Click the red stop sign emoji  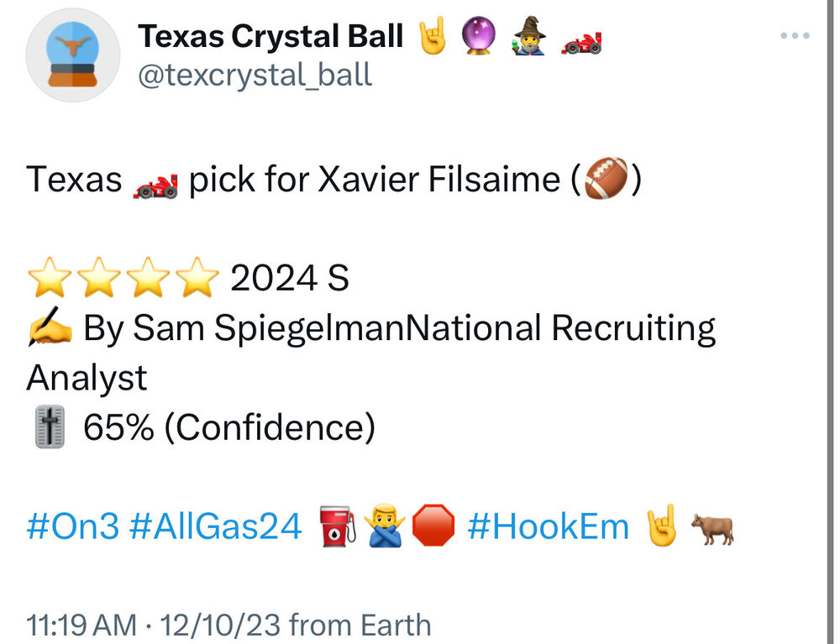pyautogui.click(x=435, y=528)
